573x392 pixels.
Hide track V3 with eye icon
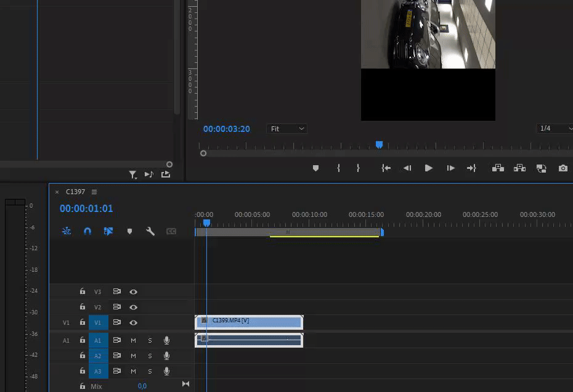(133, 292)
